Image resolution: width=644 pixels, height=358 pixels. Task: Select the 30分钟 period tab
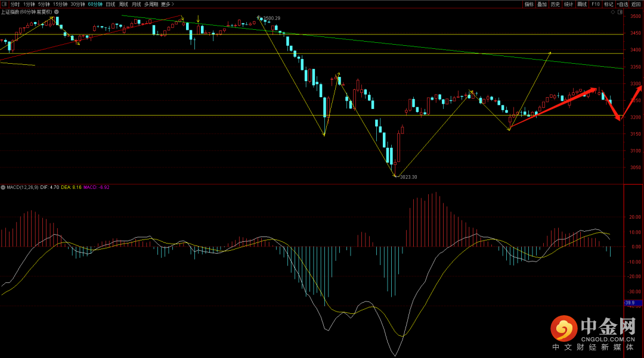click(x=78, y=4)
